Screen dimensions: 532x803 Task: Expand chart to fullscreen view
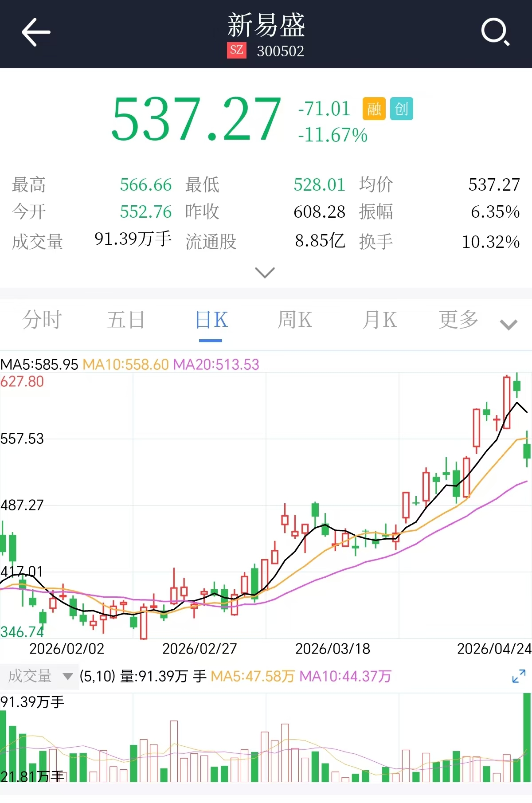click(518, 676)
